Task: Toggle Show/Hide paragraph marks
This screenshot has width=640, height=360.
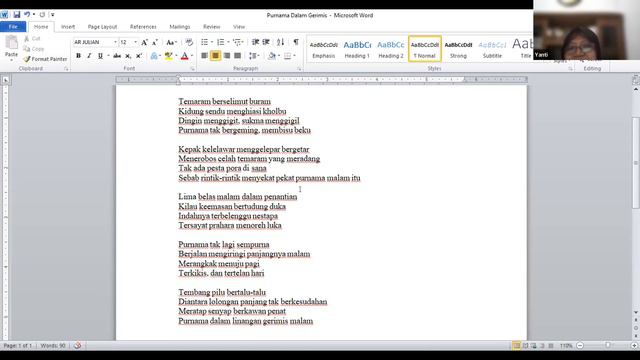Action: click(296, 42)
